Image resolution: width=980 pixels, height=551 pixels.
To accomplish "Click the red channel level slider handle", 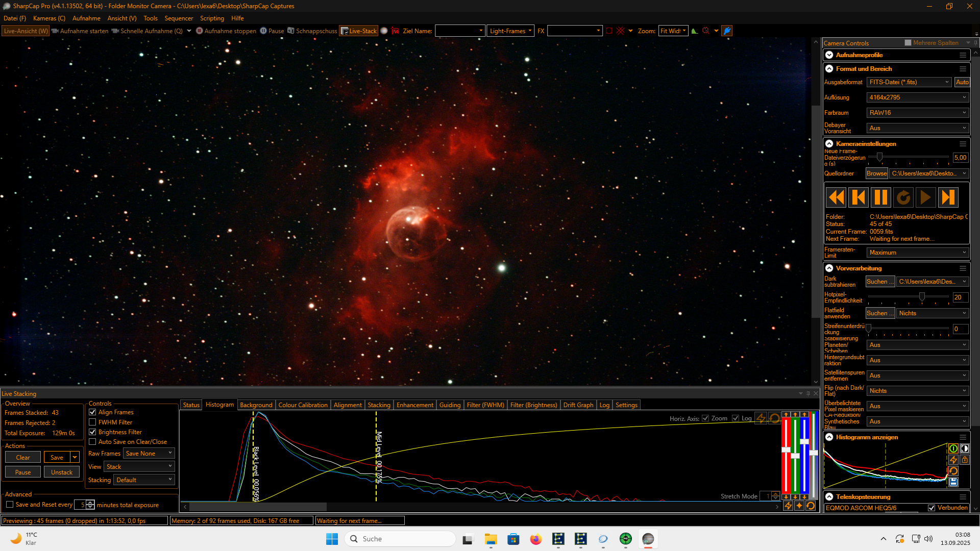I will (786, 449).
